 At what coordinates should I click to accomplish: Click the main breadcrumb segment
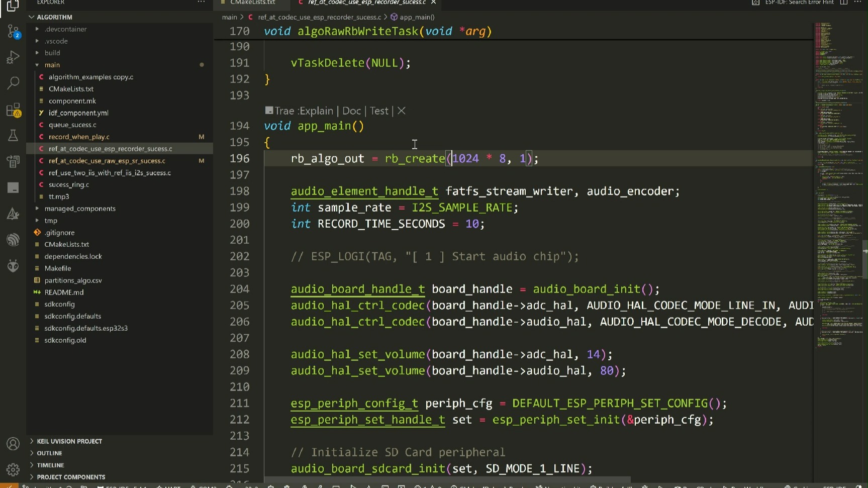(x=230, y=17)
